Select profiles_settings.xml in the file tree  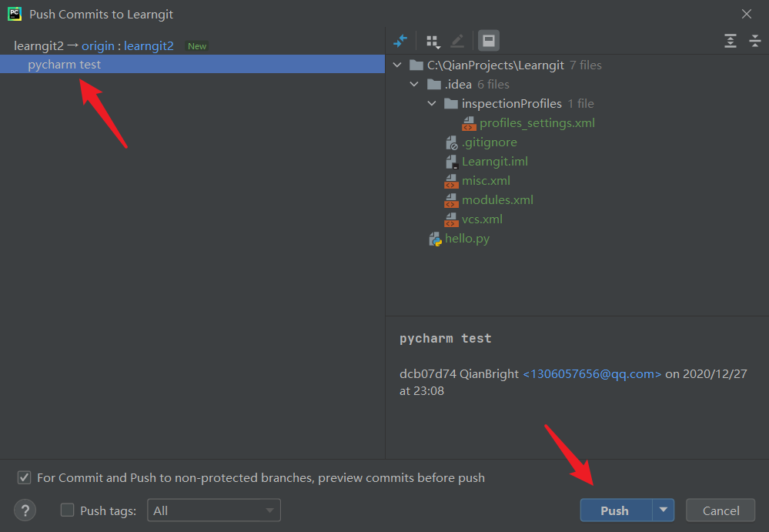point(537,123)
